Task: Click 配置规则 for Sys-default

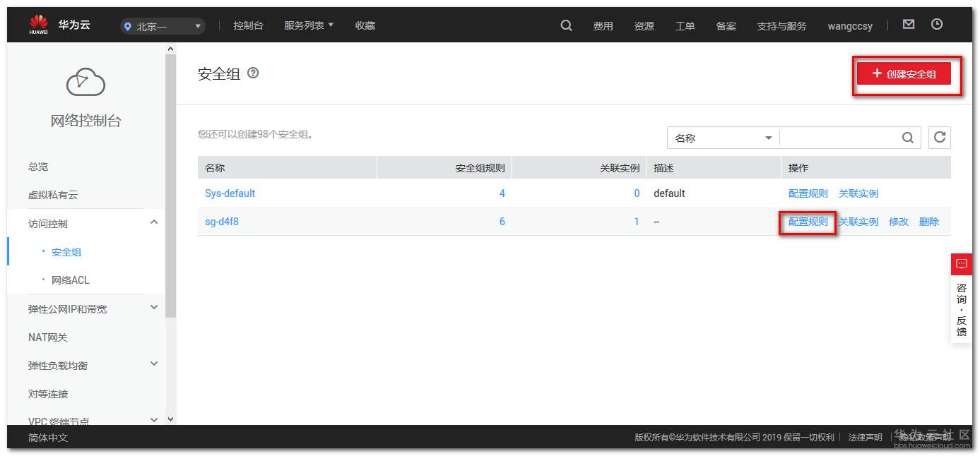Action: click(808, 193)
